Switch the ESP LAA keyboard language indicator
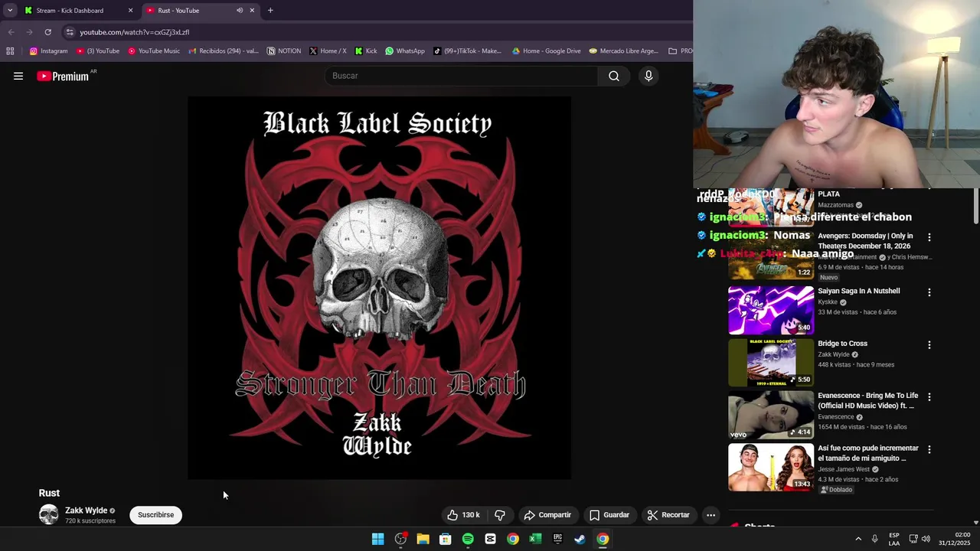 click(894, 539)
